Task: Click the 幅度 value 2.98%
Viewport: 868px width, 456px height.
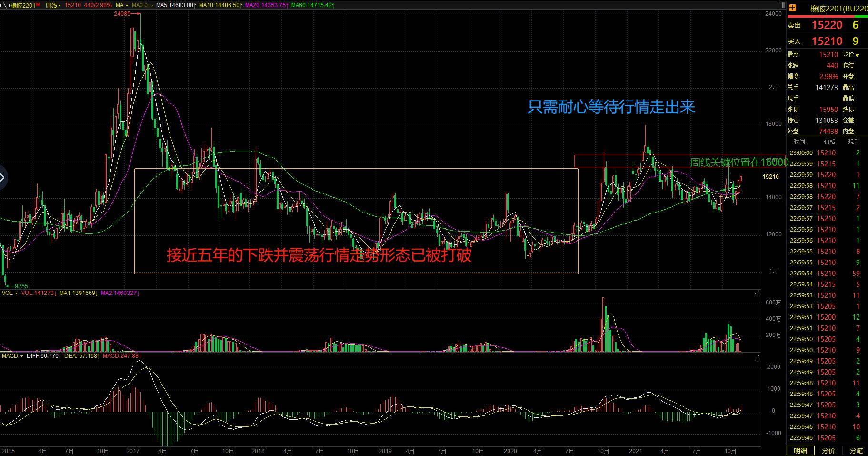Action: [x=828, y=77]
